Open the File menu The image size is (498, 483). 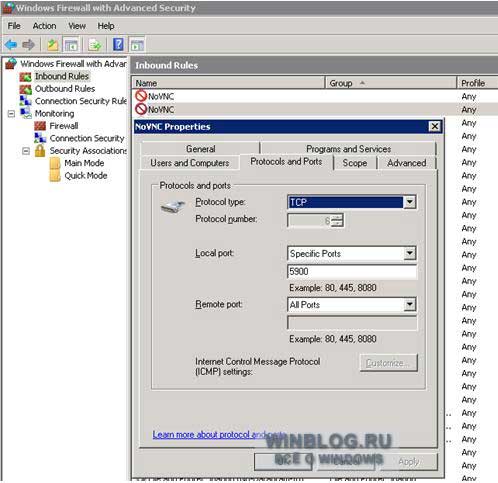(14, 26)
